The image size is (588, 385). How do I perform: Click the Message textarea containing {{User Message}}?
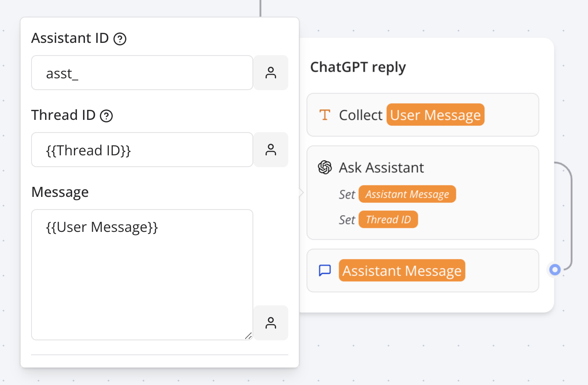(x=142, y=275)
